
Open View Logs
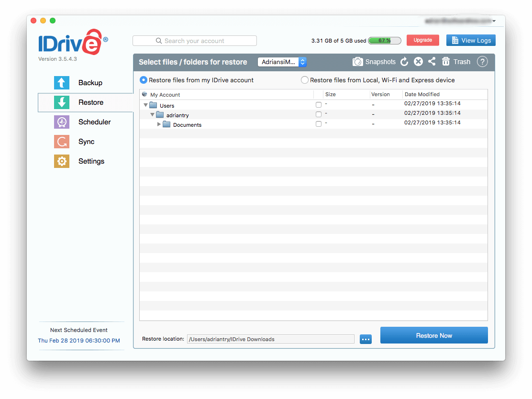click(471, 40)
